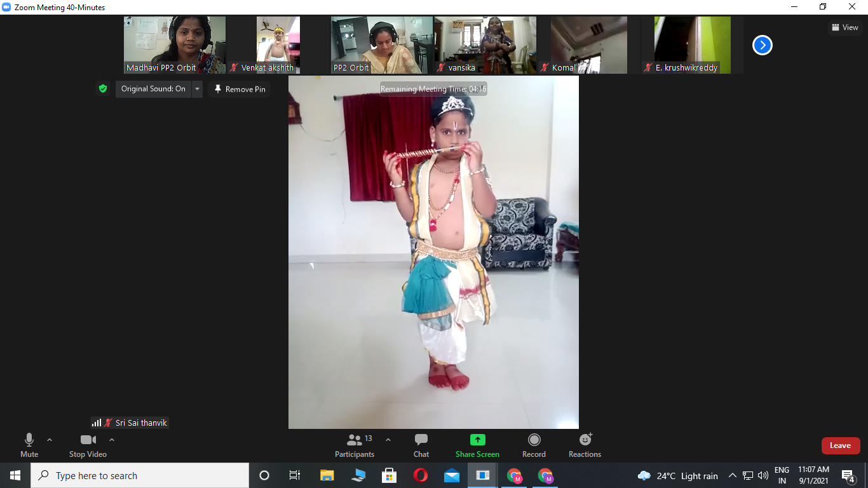Select Madhavi PP2 Orbit video thumbnail

[175, 45]
